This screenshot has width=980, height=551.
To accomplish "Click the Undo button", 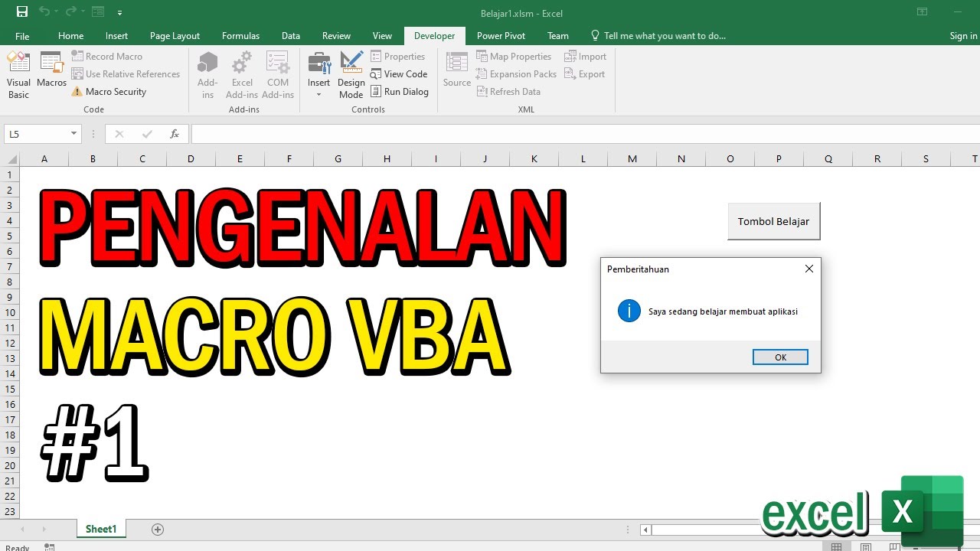I will pyautogui.click(x=44, y=11).
